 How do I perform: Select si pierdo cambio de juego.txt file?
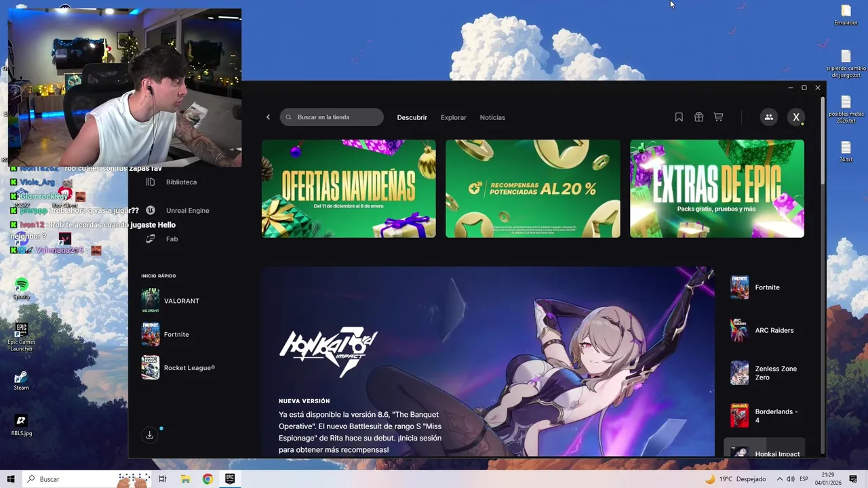tap(846, 64)
